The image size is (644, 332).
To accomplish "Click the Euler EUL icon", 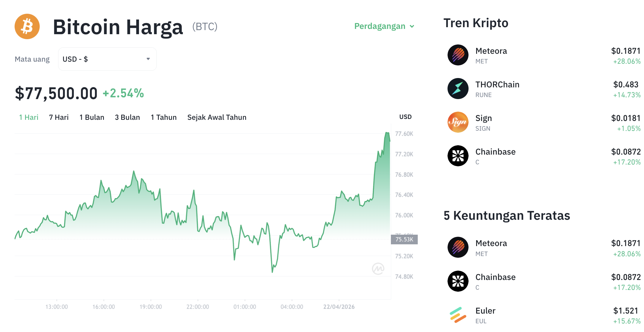I will point(458,315).
